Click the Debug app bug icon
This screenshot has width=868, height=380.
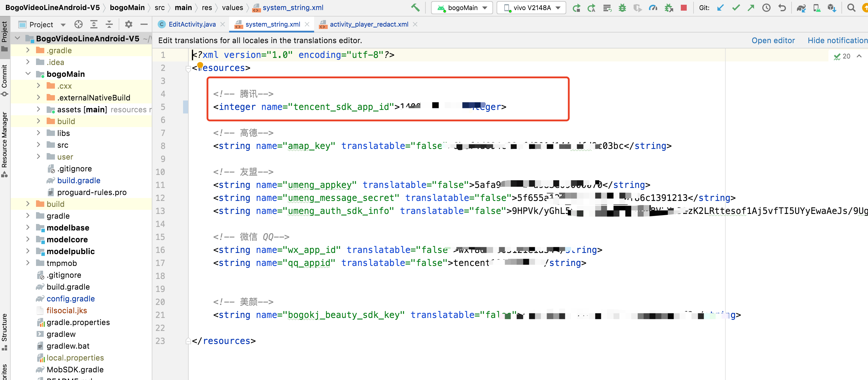622,7
